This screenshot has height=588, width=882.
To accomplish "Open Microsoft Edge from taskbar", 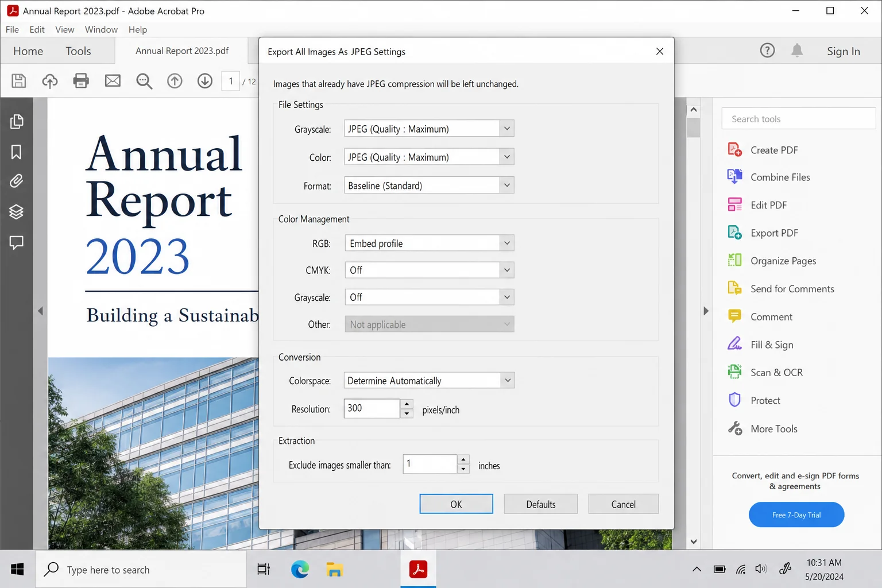I will [300, 569].
